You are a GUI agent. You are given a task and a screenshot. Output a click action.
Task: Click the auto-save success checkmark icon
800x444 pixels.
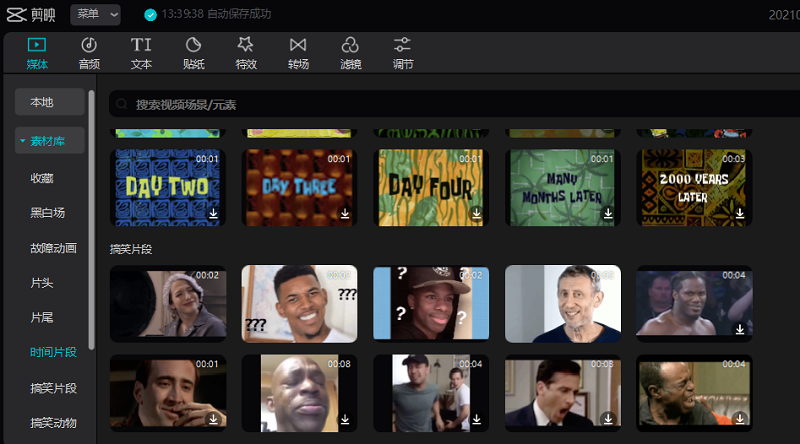click(x=150, y=15)
